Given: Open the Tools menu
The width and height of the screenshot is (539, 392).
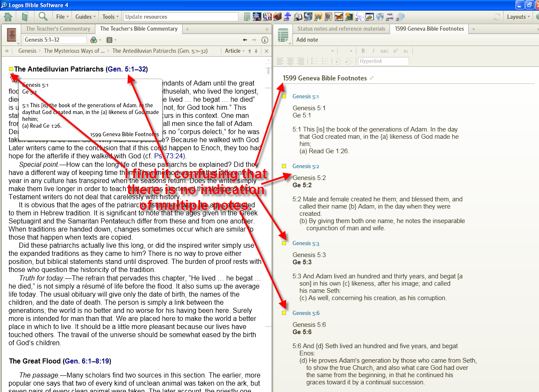Looking at the screenshot, I should [x=111, y=17].
